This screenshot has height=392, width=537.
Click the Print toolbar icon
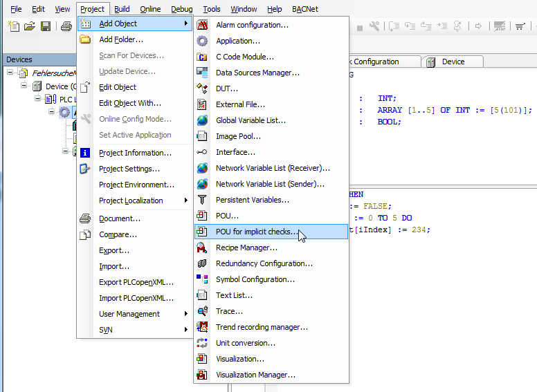pyautogui.click(x=66, y=26)
